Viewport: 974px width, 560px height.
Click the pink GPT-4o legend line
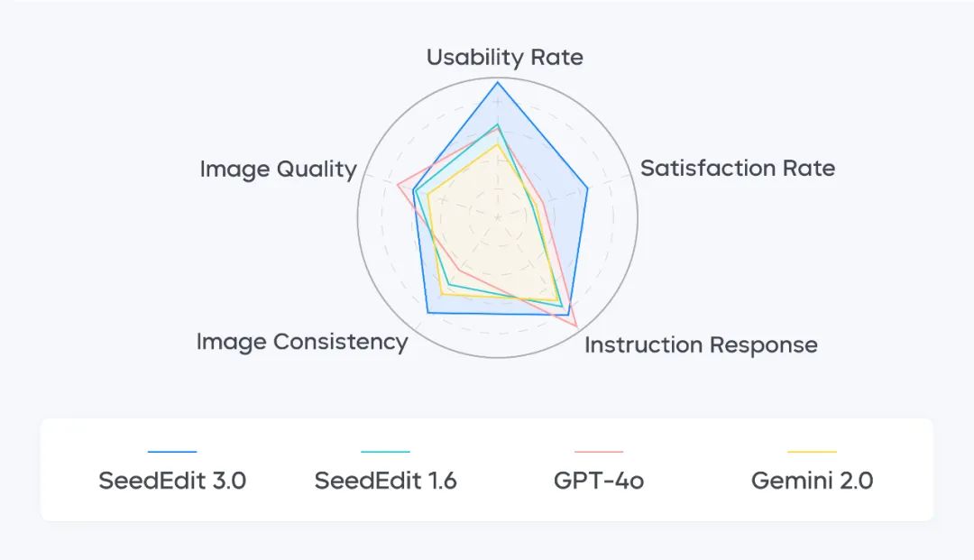(599, 452)
